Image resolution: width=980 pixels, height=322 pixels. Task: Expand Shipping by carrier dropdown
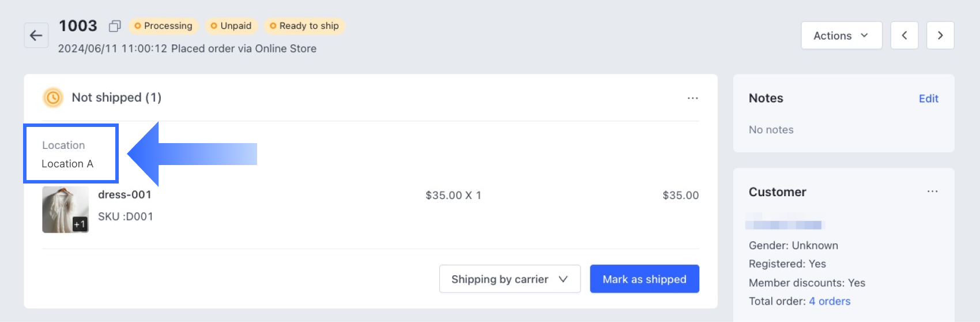(x=510, y=279)
